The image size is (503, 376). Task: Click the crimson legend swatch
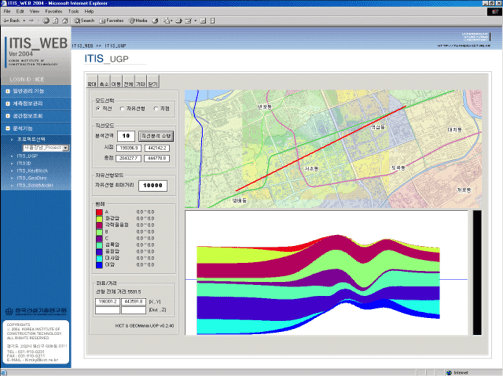99,225
